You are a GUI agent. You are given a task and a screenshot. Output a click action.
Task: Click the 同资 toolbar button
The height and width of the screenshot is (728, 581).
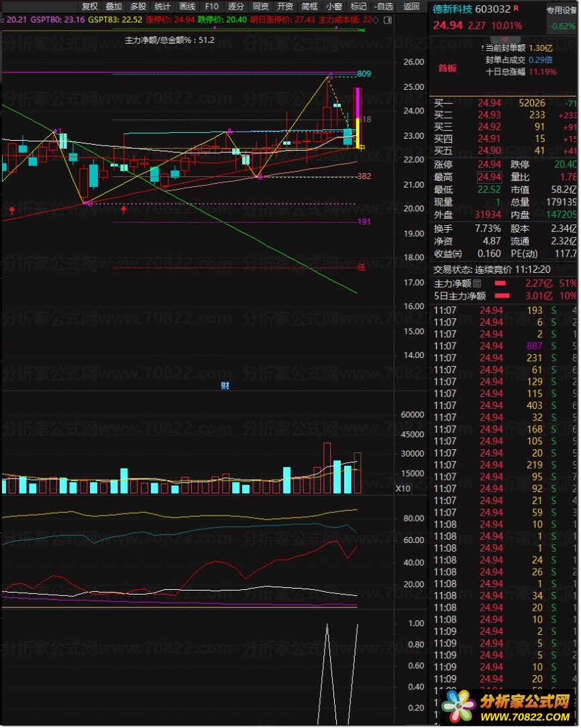coord(261,6)
